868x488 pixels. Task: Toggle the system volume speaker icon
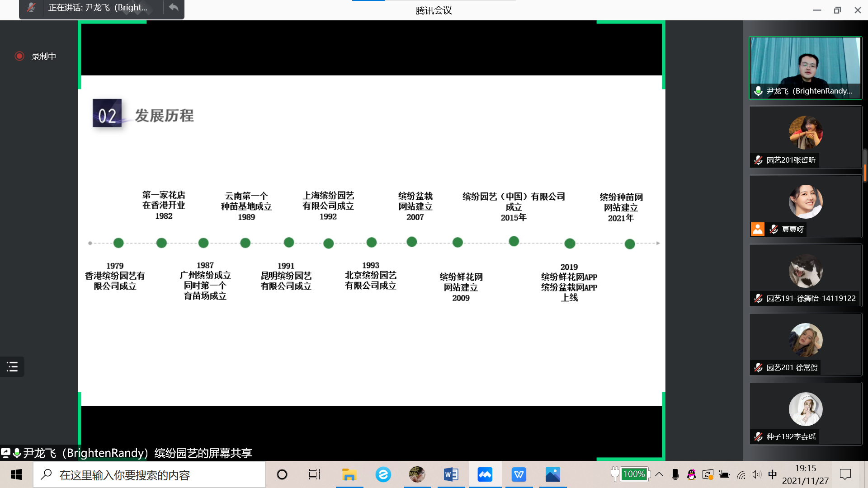point(756,474)
